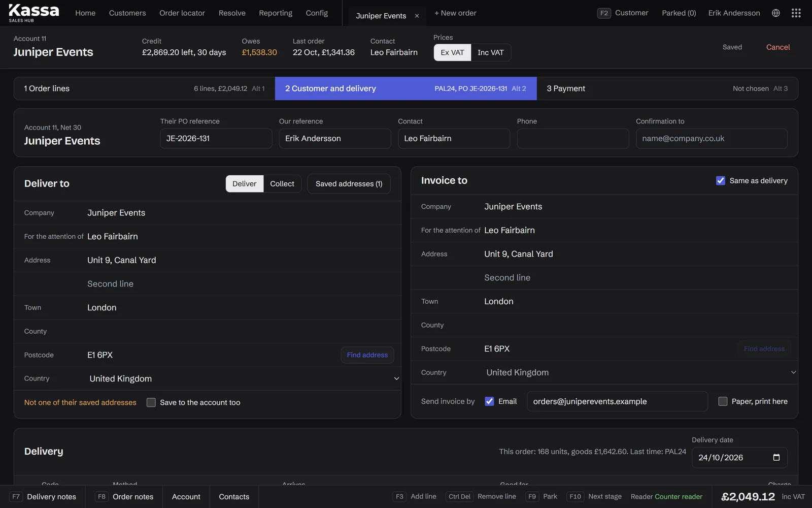Edit Their PO reference field
This screenshot has height=508, width=812.
pos(216,139)
